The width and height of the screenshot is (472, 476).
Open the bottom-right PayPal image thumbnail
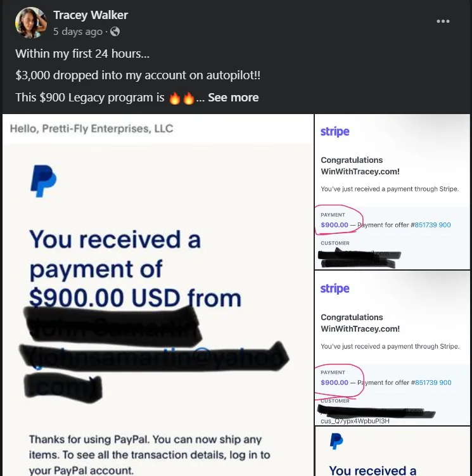point(392,451)
